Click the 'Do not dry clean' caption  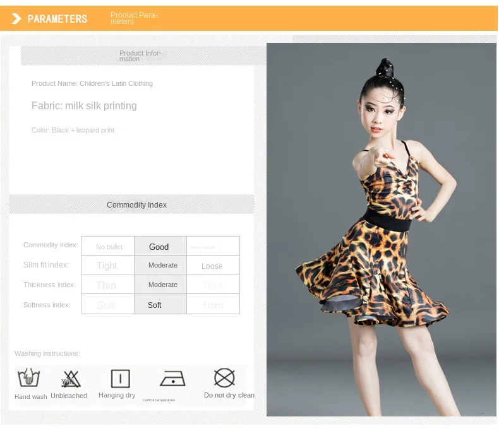[229, 395]
